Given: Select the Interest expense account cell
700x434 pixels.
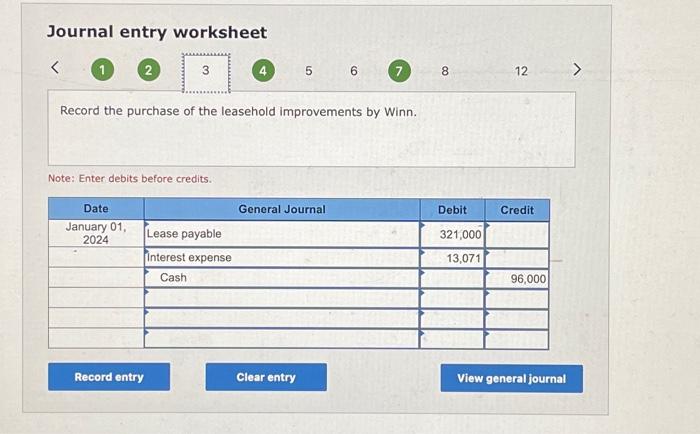Looking at the screenshot, I should coord(282,258).
